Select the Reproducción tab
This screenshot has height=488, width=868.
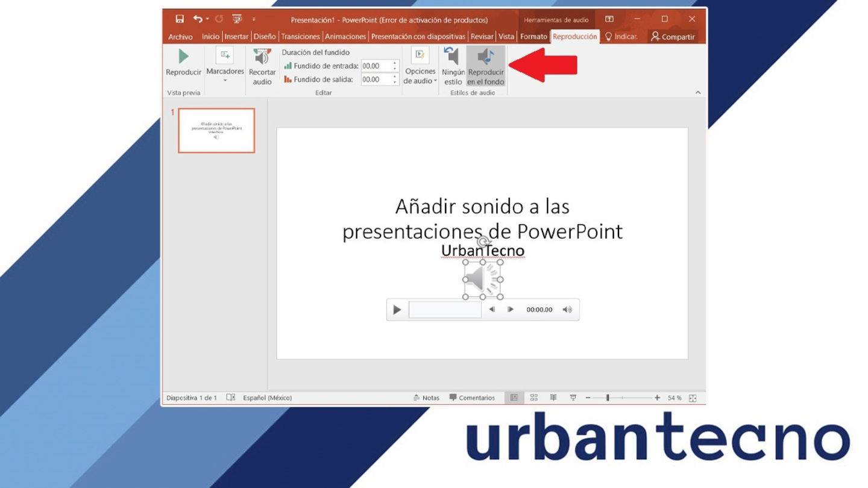tap(575, 37)
